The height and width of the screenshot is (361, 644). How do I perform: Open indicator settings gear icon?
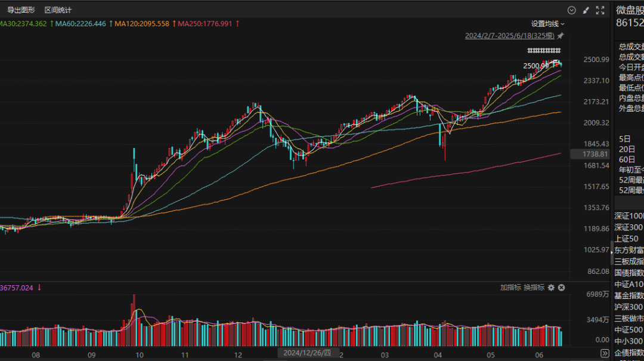click(551, 288)
